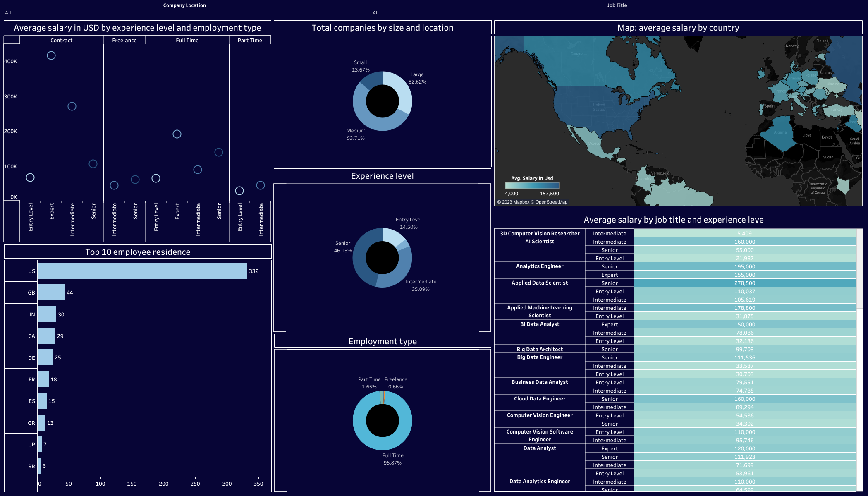868x496 pixels.
Task: Click the Contract Expert salary data point
Action: point(51,55)
